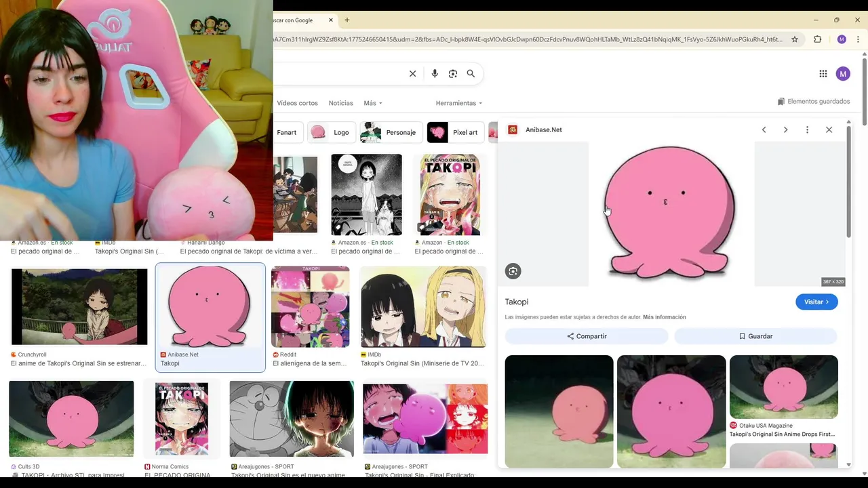Open preview panel more options menu
The height and width of the screenshot is (488, 868).
pyautogui.click(x=807, y=129)
